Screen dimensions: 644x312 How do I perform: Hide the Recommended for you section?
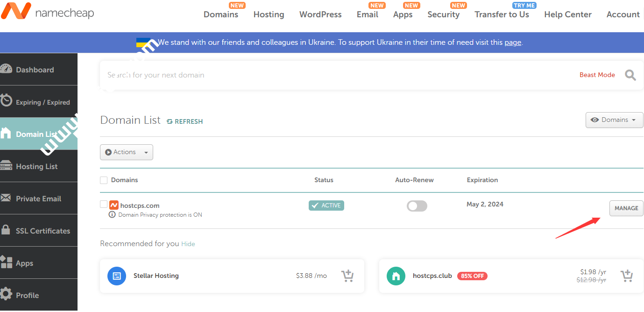188,244
